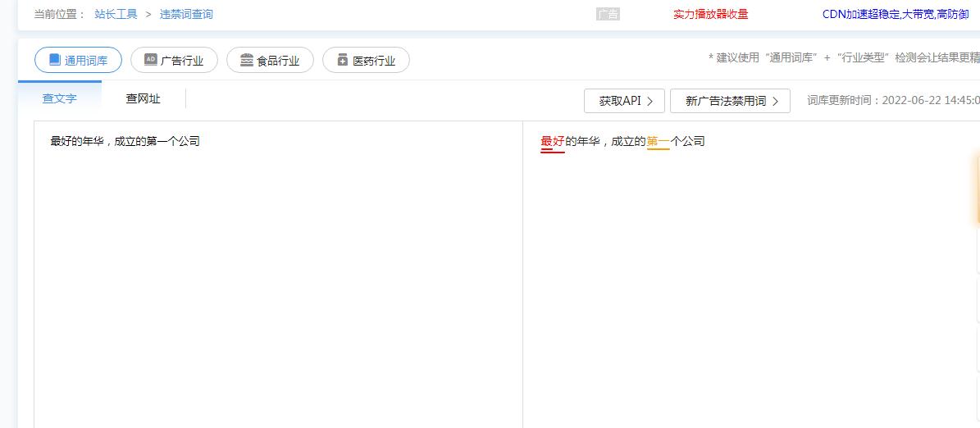Viewport: 980px width, 428px height.
Task: Click the chevron in 获取API
Action: [x=650, y=101]
